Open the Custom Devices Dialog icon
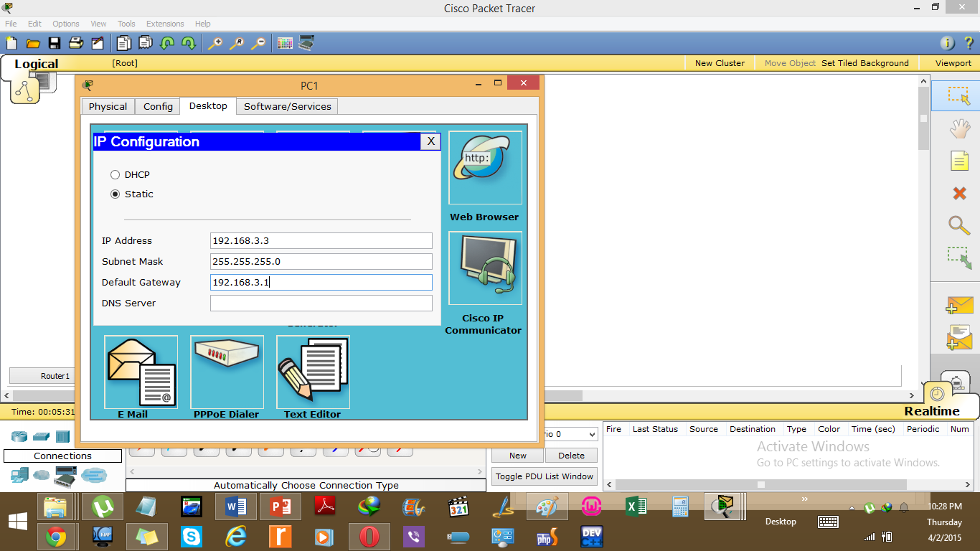 (306, 43)
